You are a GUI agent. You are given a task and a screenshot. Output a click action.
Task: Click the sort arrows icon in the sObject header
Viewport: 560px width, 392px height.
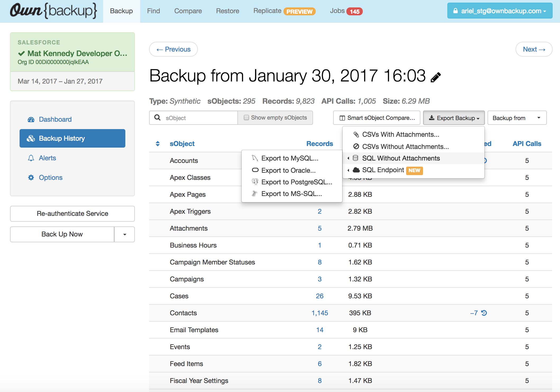pos(158,144)
